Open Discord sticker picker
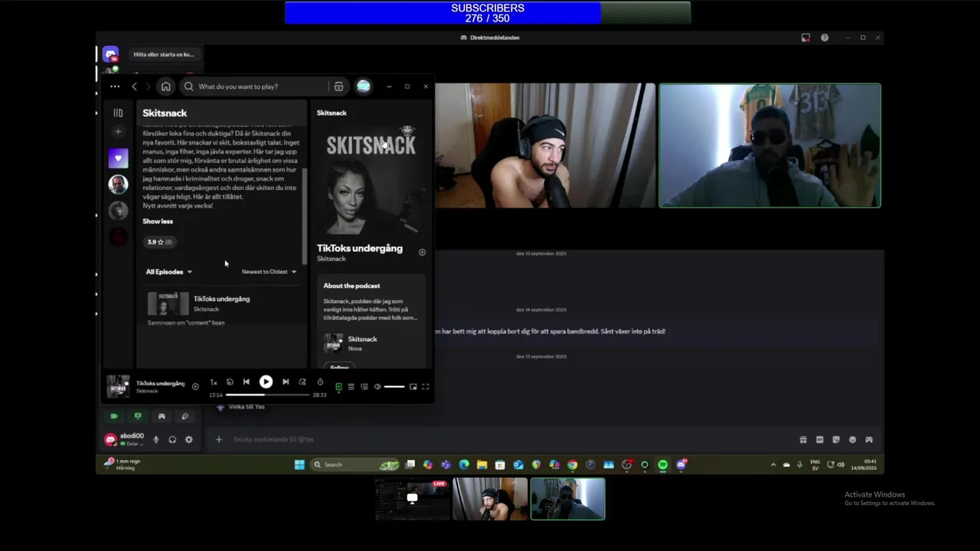 (x=836, y=440)
